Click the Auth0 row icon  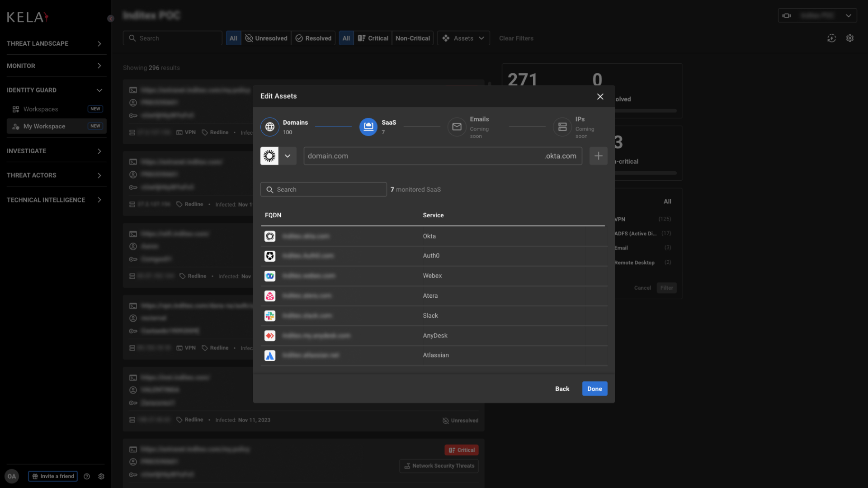tap(270, 256)
